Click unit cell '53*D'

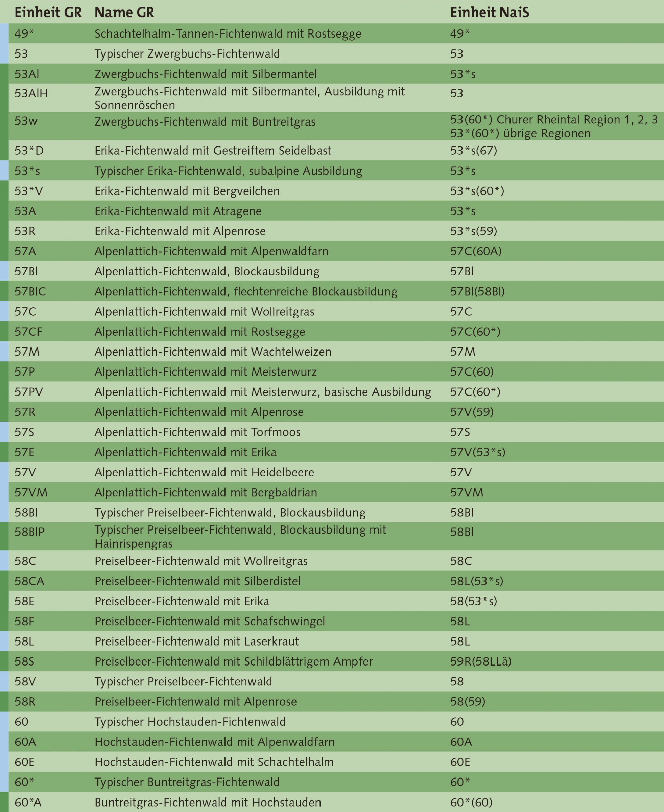29,151
